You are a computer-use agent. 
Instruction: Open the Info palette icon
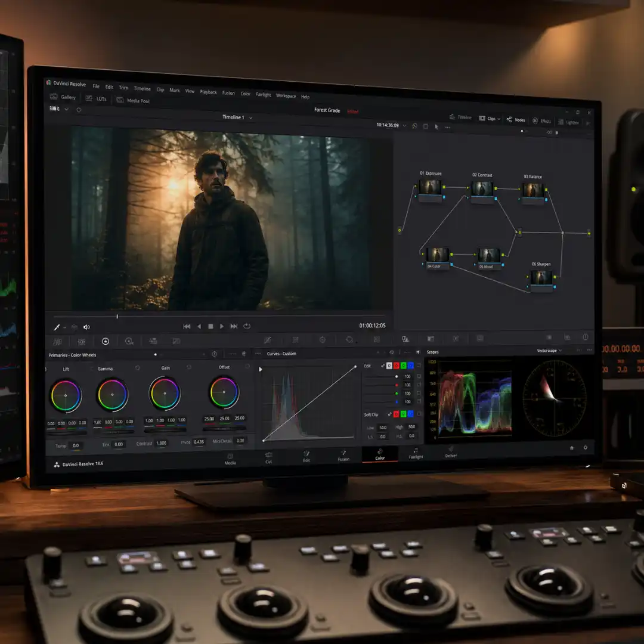pyautogui.click(x=586, y=337)
